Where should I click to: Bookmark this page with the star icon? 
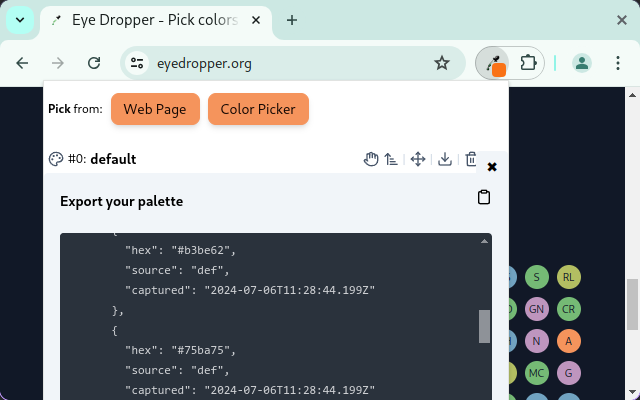tap(441, 63)
